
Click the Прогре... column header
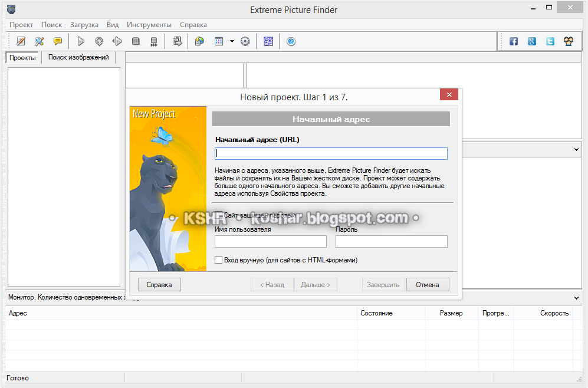pyautogui.click(x=496, y=313)
